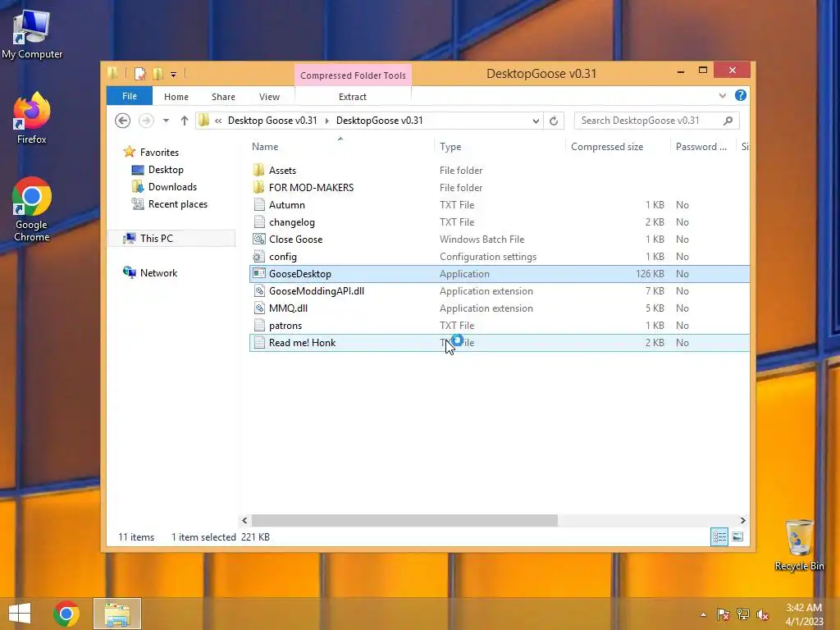Open the Recycle Bin on desktop
This screenshot has width=840, height=630.
pyautogui.click(x=799, y=545)
